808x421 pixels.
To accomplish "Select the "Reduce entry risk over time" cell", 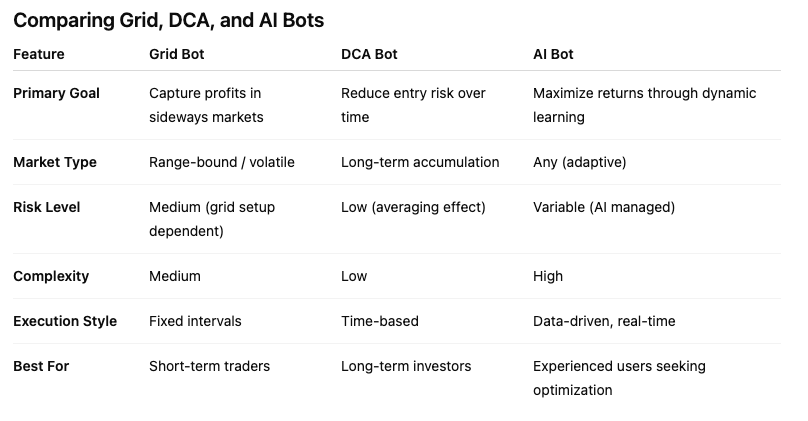I will [x=413, y=105].
